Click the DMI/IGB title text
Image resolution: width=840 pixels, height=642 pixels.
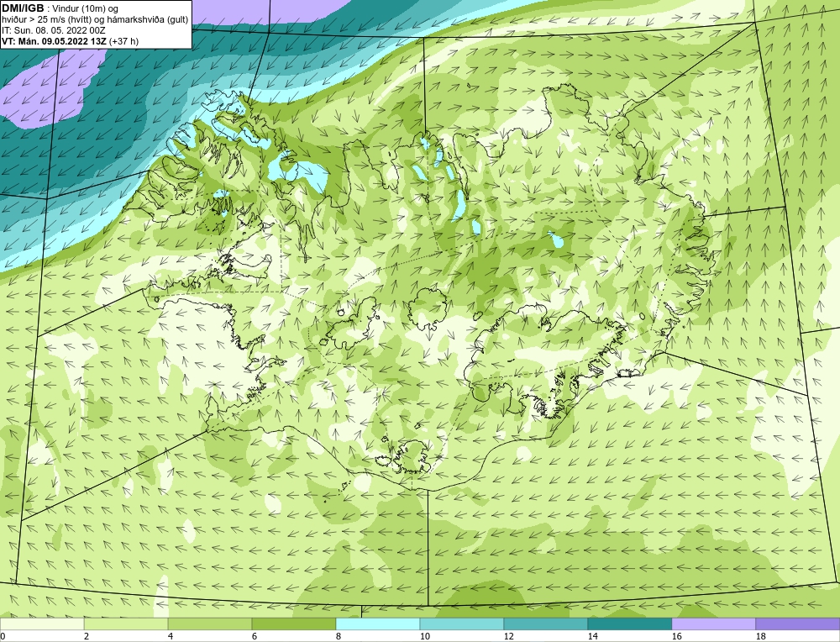[x=23, y=8]
